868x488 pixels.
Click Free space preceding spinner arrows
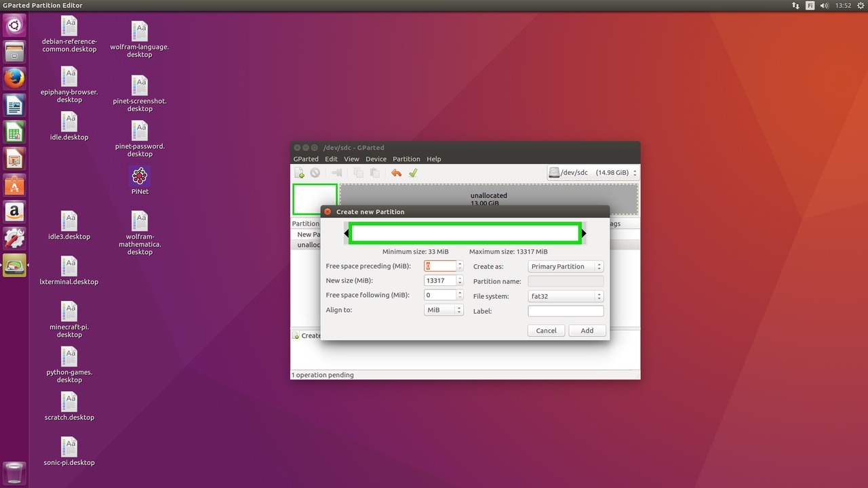click(x=460, y=266)
